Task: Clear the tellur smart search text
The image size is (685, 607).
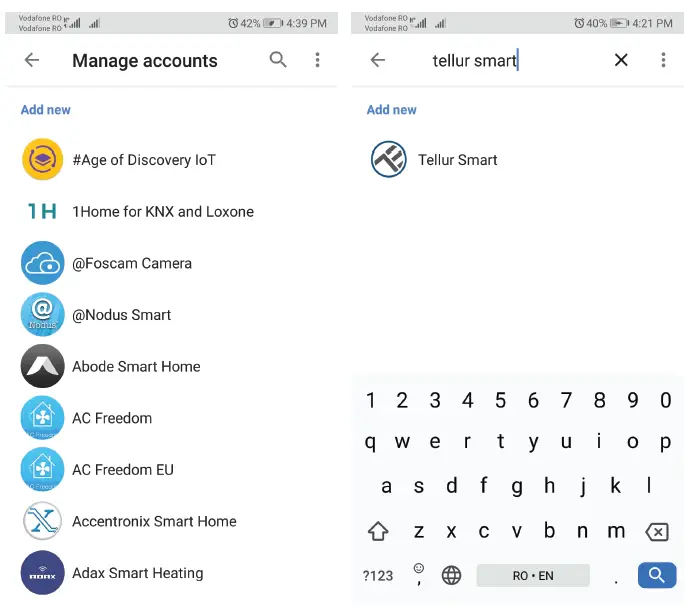Action: (x=621, y=60)
